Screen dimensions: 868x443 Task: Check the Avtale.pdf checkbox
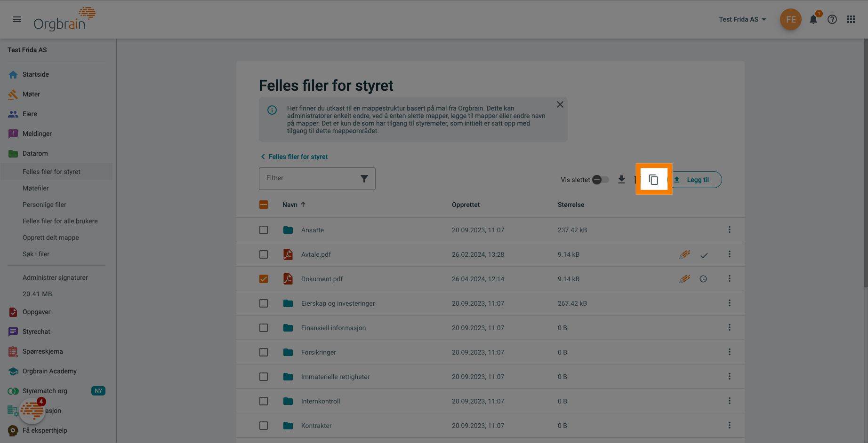pyautogui.click(x=264, y=254)
